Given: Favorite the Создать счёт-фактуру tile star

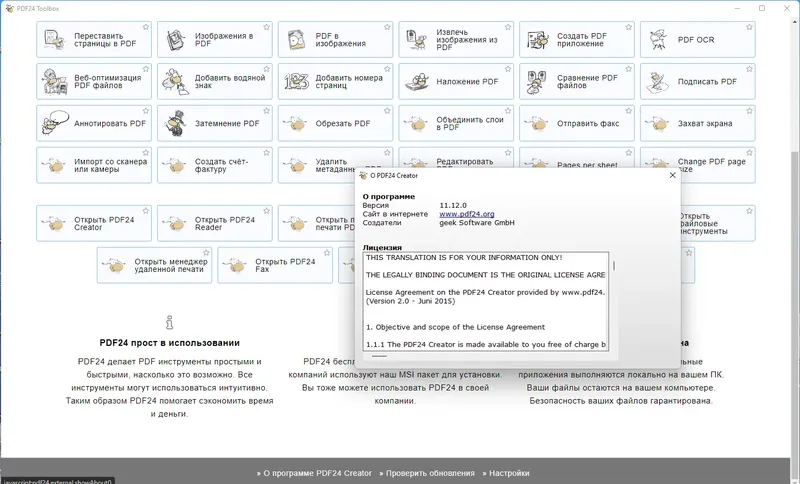Looking at the screenshot, I should coord(266,152).
